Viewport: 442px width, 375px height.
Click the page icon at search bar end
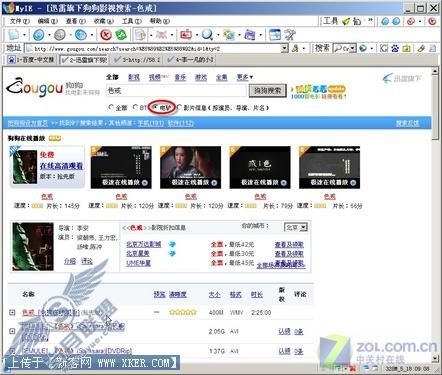[432, 49]
